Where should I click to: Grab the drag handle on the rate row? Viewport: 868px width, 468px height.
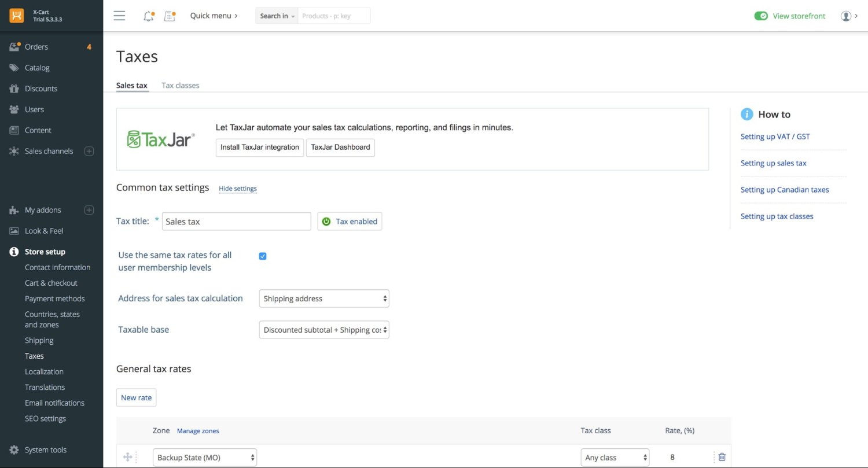(x=128, y=456)
